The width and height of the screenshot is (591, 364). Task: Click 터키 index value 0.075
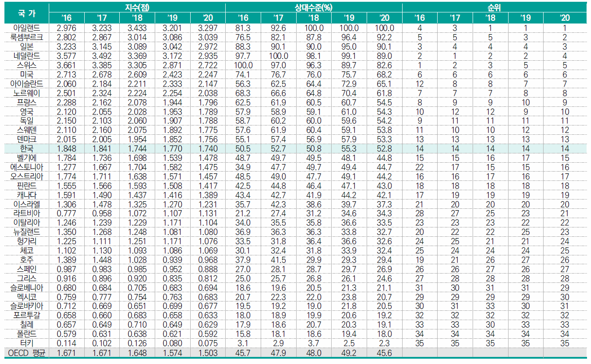pos(208,343)
